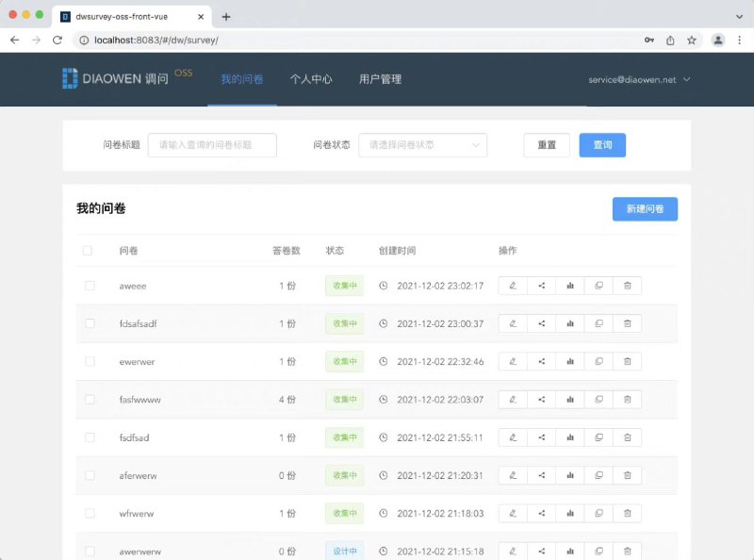Switch to the 个人中心 nav item

[311, 80]
